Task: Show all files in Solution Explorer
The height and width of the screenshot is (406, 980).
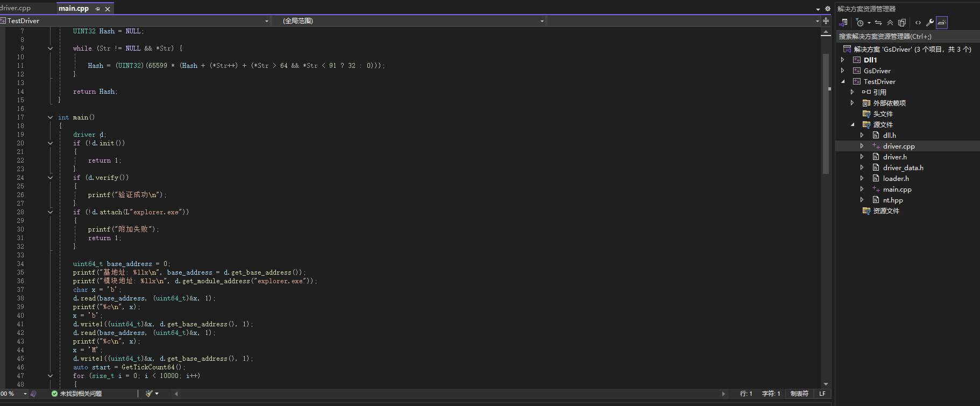Action: (902, 23)
